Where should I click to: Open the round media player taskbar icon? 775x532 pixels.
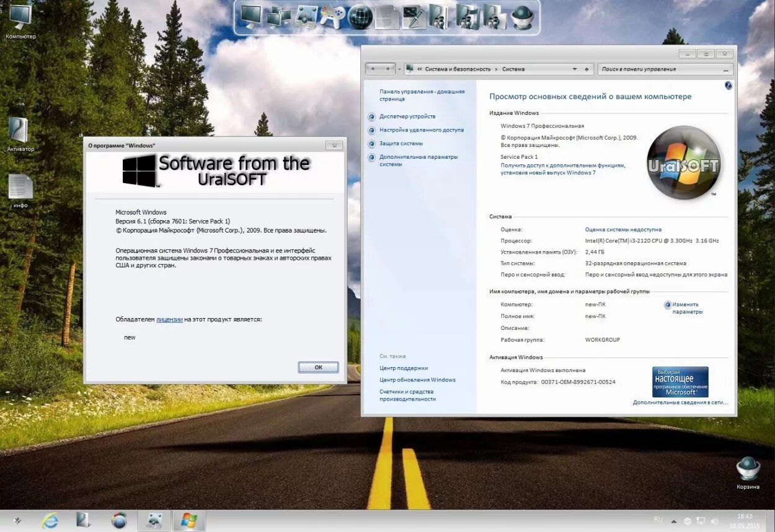tap(118, 520)
